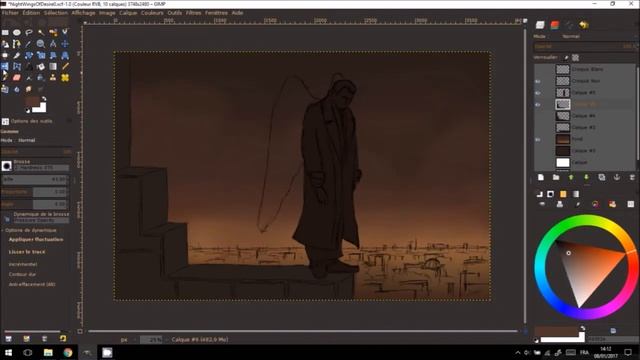Viewport: 640px width, 360px height.
Task: Select the Rectangle Select tool
Action: (x=5, y=32)
